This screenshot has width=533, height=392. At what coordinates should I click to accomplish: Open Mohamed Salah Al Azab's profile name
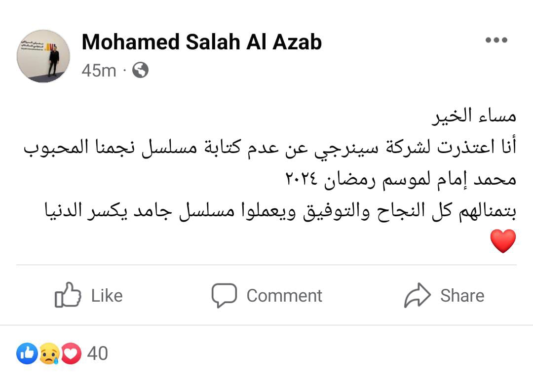[x=201, y=42]
